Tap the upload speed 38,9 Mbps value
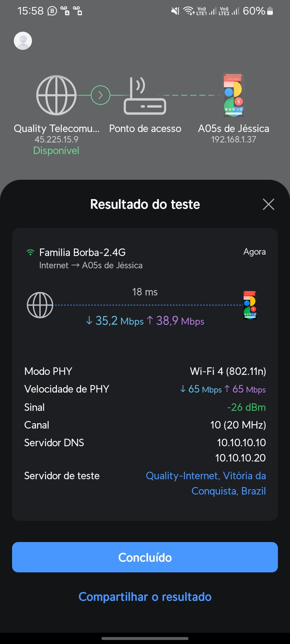Viewport: 290px width, 644px height. 176,321
